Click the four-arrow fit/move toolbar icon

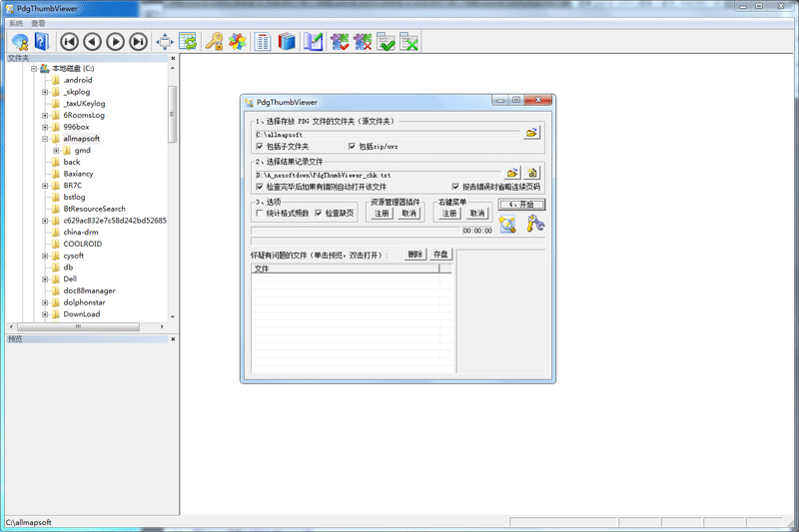165,42
